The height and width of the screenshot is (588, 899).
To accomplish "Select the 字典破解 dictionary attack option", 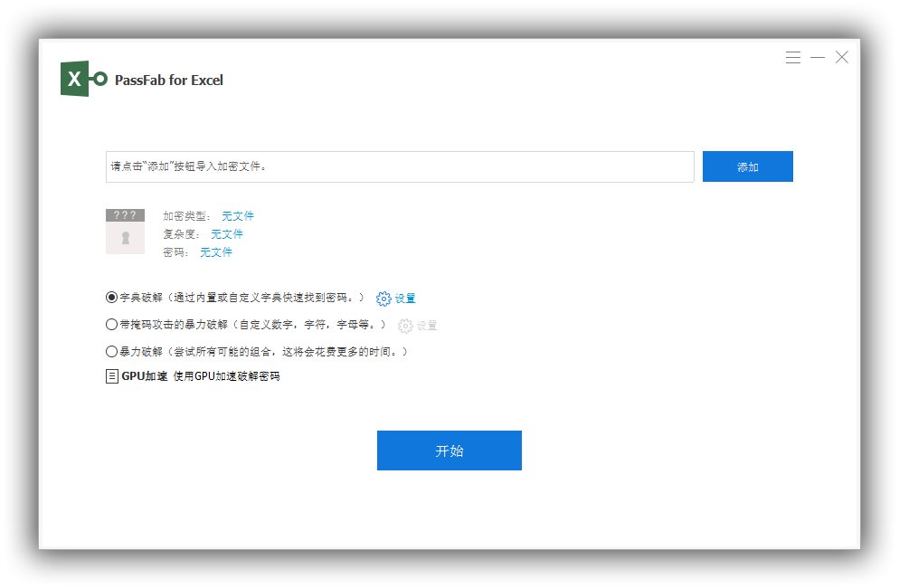I will (111, 298).
